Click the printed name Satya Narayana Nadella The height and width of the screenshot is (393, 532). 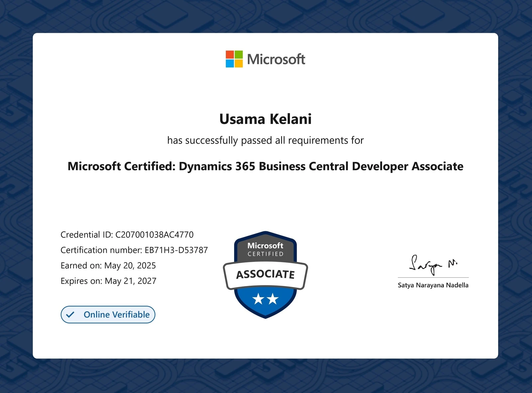pyautogui.click(x=433, y=285)
